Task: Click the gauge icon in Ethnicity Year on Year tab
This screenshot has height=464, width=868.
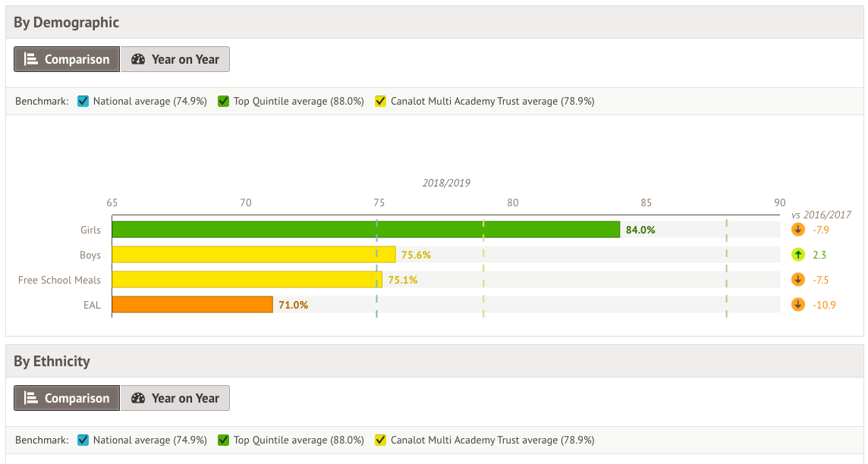Action: [138, 398]
